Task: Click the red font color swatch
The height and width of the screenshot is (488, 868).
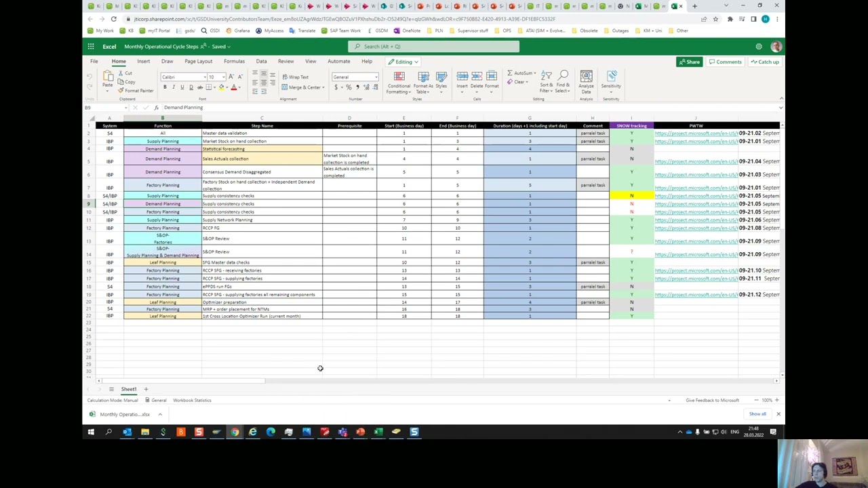Action: (233, 88)
